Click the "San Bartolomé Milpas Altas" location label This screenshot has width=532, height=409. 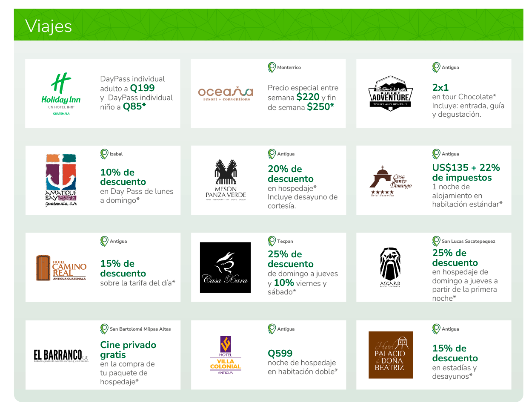point(140,329)
